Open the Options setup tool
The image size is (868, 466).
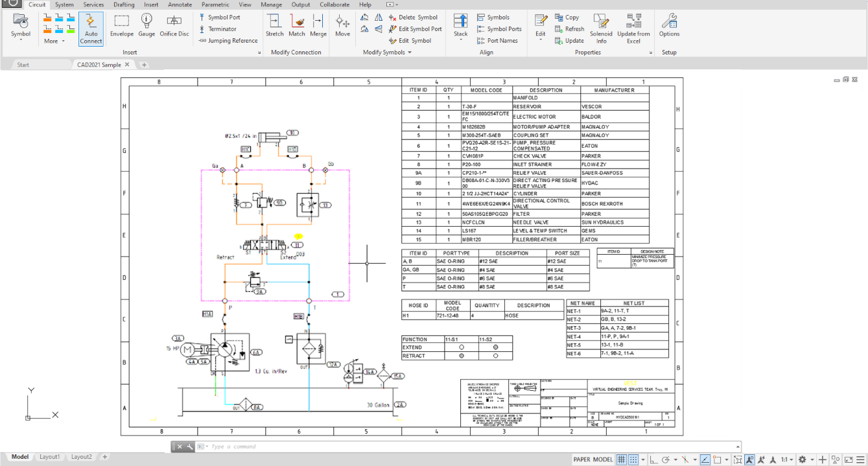pos(669,26)
